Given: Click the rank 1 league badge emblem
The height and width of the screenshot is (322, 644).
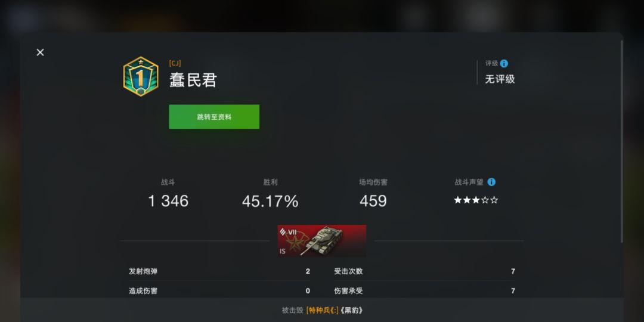Looking at the screenshot, I should tap(141, 76).
